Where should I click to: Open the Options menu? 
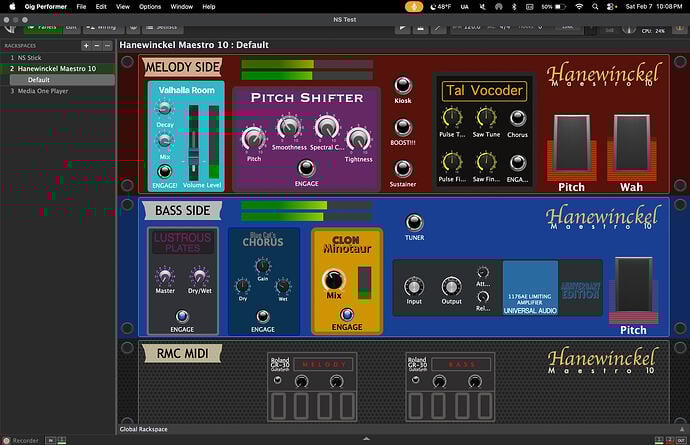[149, 6]
